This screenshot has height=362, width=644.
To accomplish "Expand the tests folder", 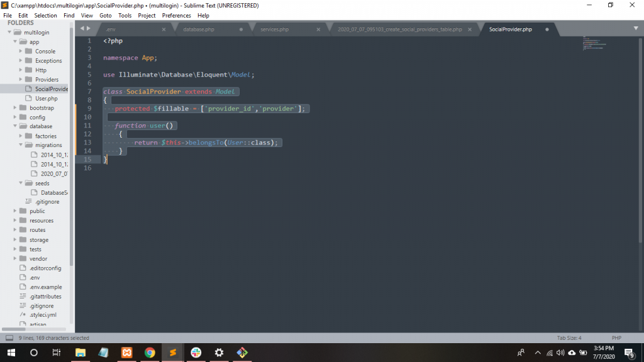I will 15,249.
